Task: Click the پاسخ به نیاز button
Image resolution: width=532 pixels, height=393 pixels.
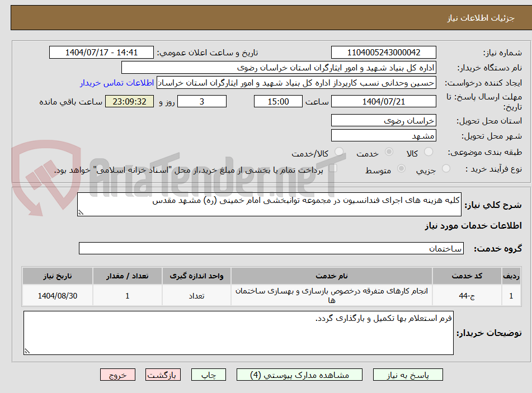Action: click(408, 375)
